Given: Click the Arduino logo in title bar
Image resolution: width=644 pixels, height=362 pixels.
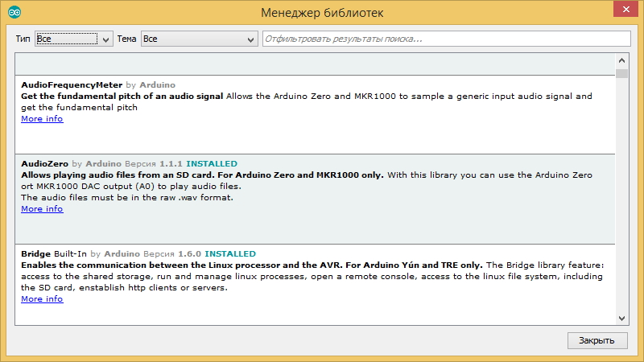Looking at the screenshot, I should 15,12.
